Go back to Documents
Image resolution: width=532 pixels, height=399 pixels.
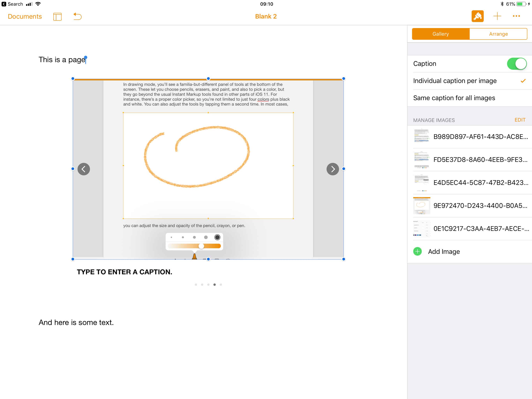pyautogui.click(x=25, y=16)
